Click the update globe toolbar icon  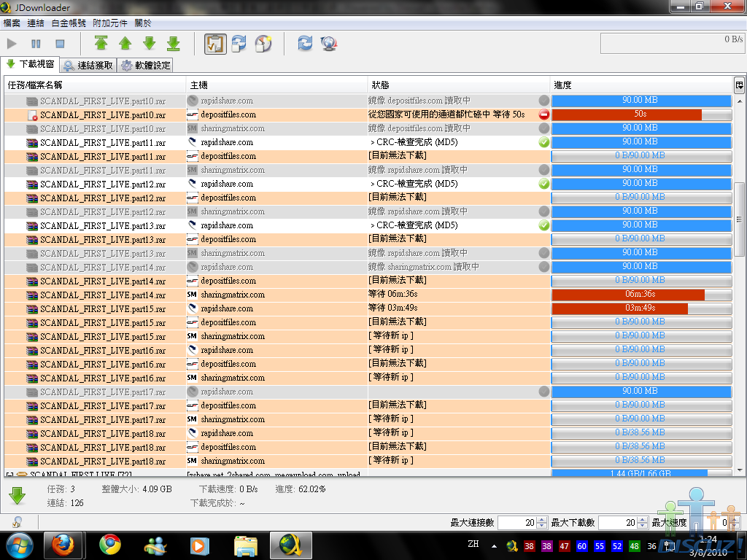329,43
